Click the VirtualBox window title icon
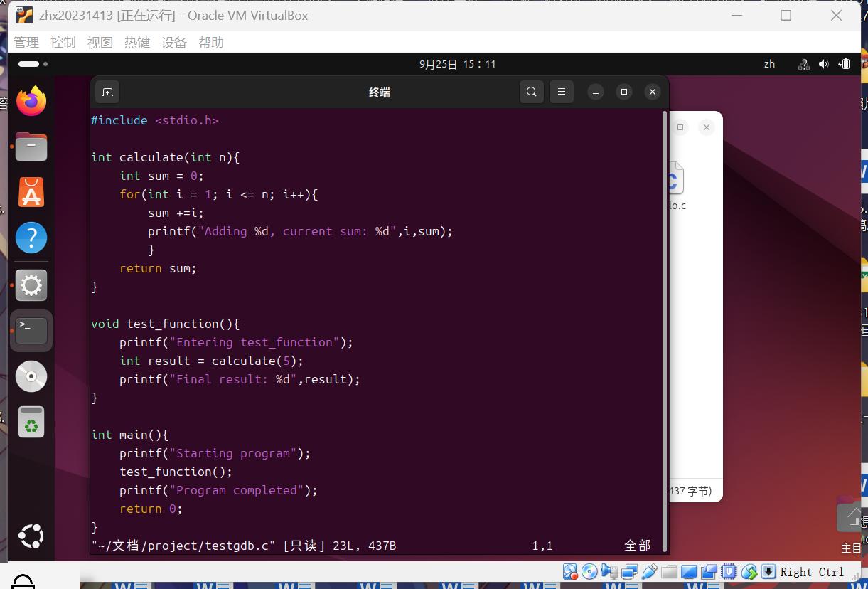868x589 pixels. pos(24,15)
